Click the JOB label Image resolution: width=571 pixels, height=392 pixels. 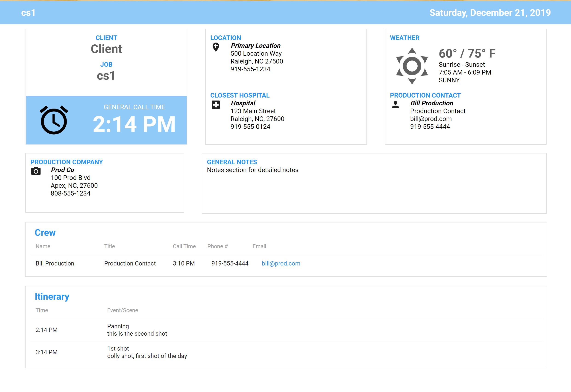(x=106, y=64)
